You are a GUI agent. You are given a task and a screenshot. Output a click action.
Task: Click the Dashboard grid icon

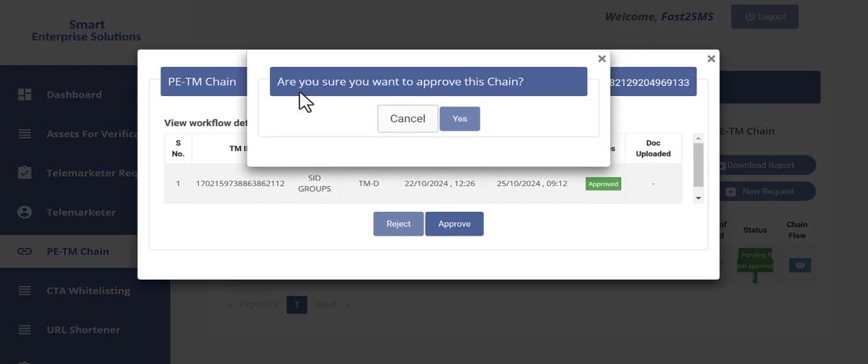[24, 95]
